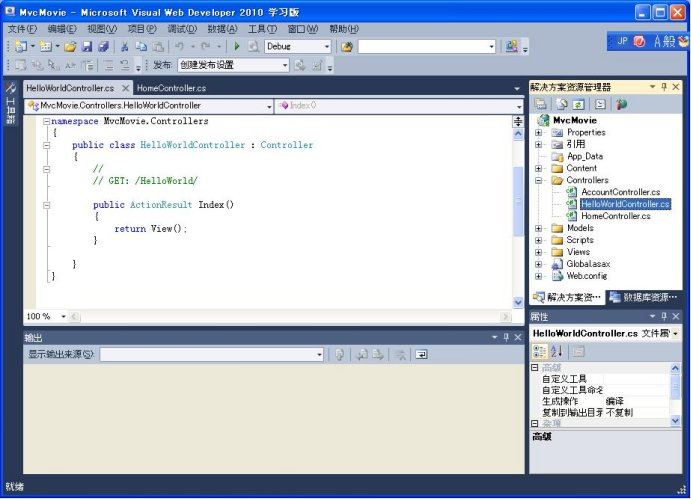Select Global.asax in Solution Explorer
Viewport: 691px width, 499px height.
click(x=588, y=264)
